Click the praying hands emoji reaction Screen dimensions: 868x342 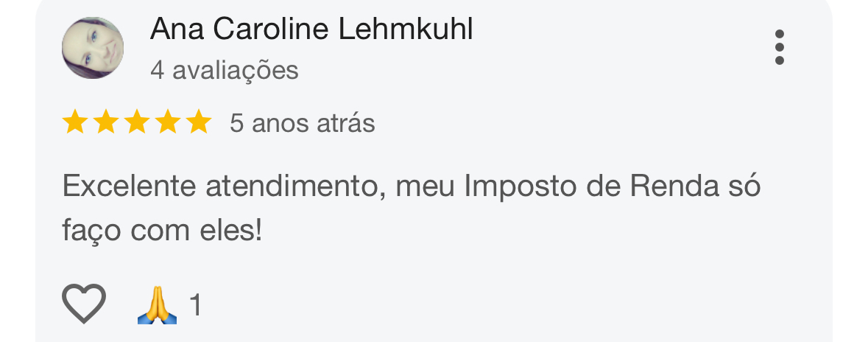point(157,305)
